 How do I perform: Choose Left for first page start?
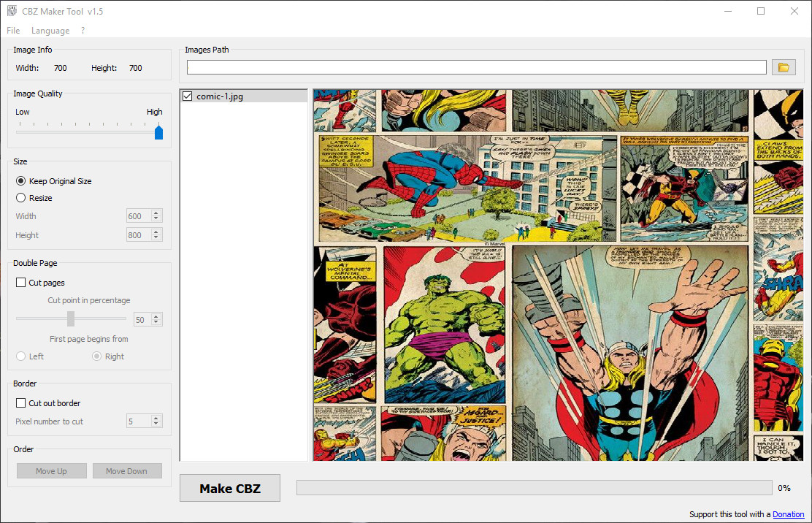[20, 356]
